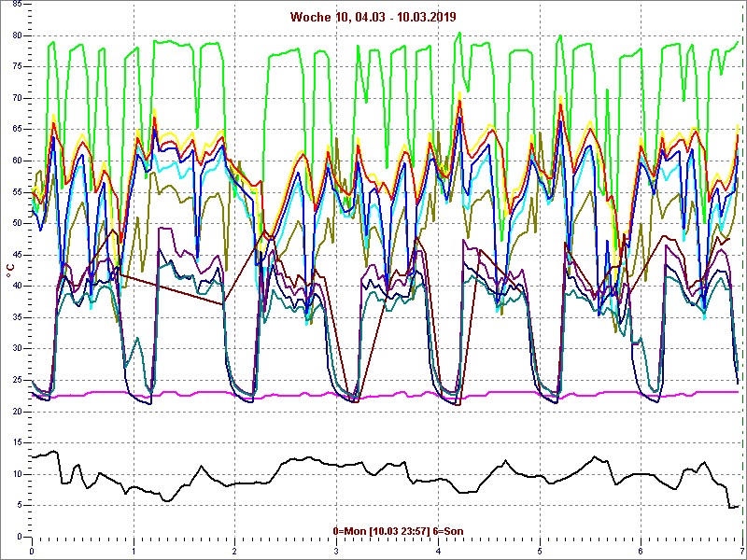Viewport: 747px width, 560px height.
Task: Click the temperature axis value "25"
Action: (x=16, y=381)
